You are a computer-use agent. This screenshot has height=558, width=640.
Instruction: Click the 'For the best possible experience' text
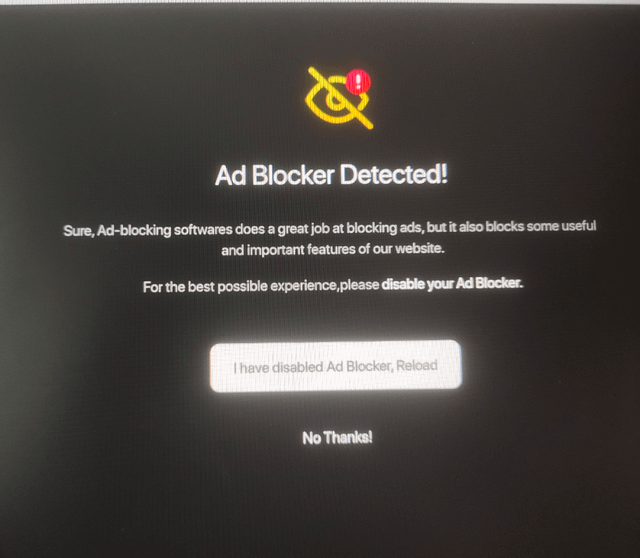[x=240, y=286]
